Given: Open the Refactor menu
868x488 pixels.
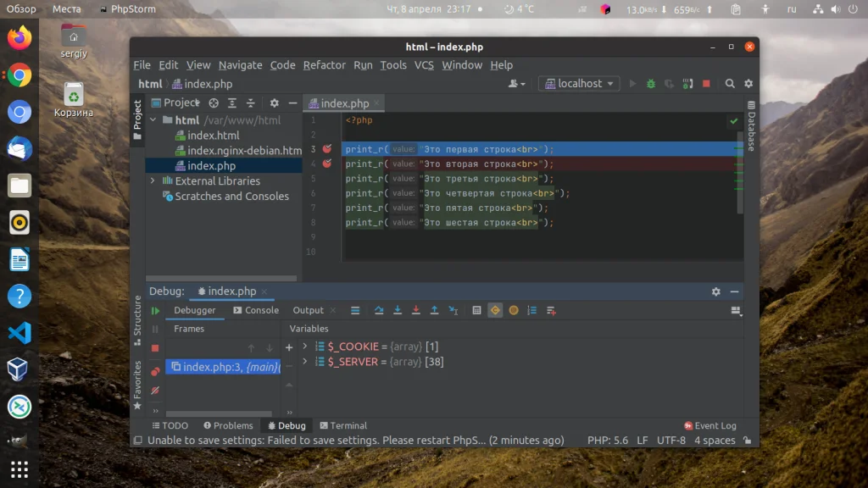Looking at the screenshot, I should (324, 65).
